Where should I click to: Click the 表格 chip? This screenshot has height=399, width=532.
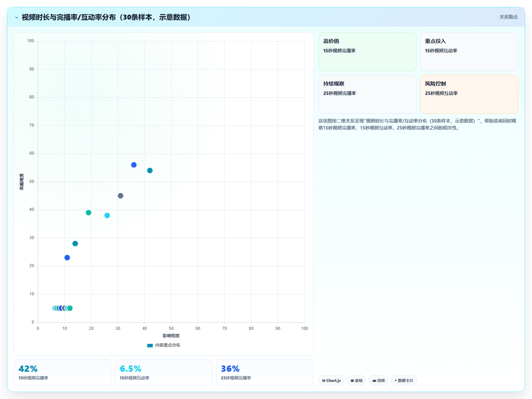[x=357, y=380]
